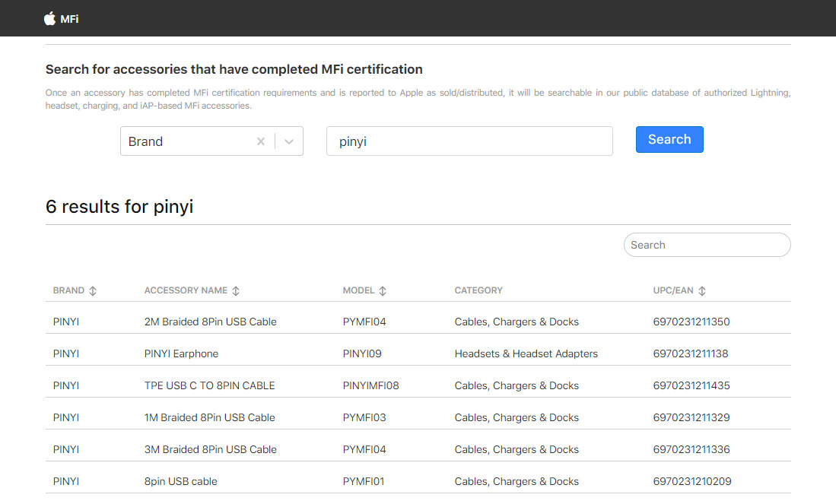Sort results by Brand column arrows
This screenshot has height=504, width=836.
(x=93, y=291)
